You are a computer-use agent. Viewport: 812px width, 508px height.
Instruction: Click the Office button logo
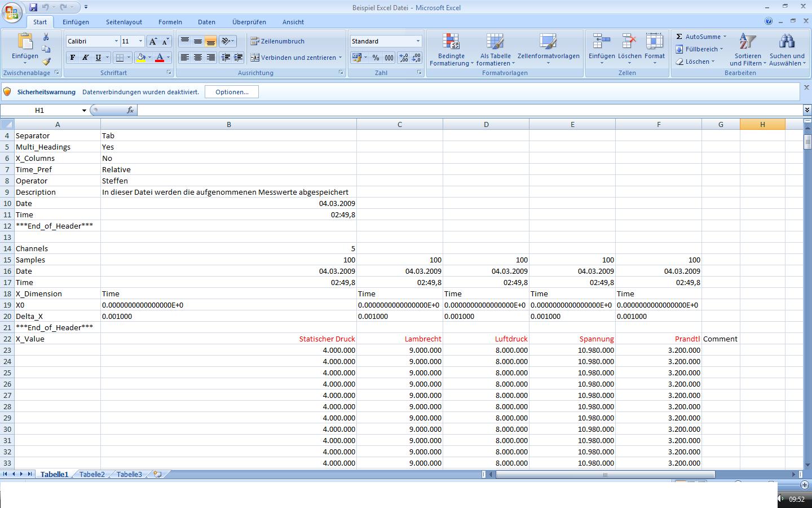(x=11, y=12)
